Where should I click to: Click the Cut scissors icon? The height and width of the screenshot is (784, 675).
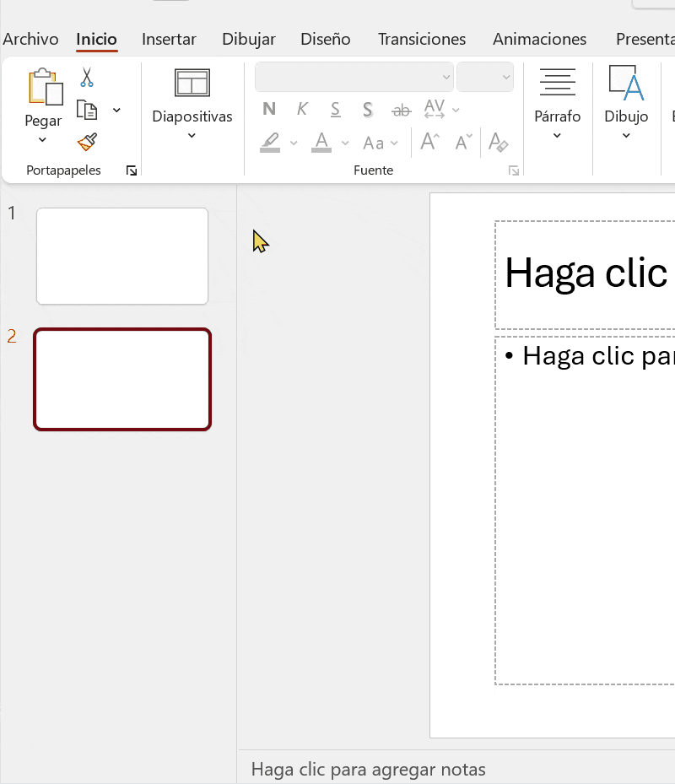point(86,78)
